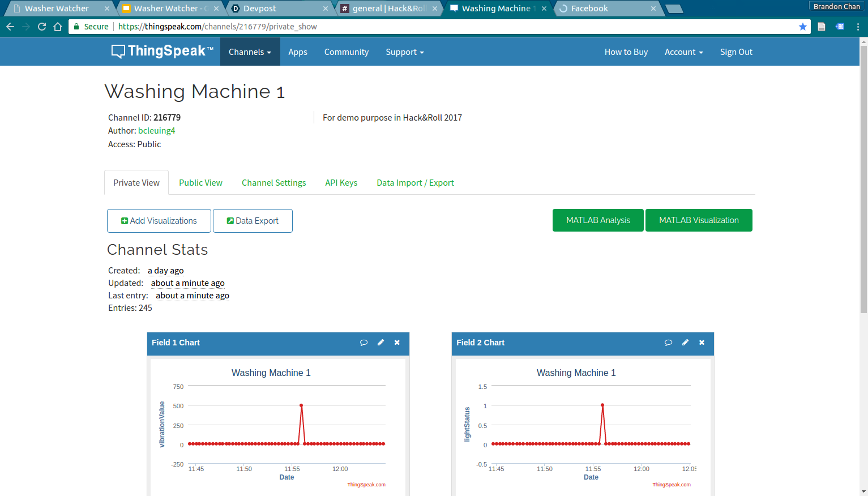Click the blue extension icon beside the menu
The image size is (868, 496).
pos(840,27)
